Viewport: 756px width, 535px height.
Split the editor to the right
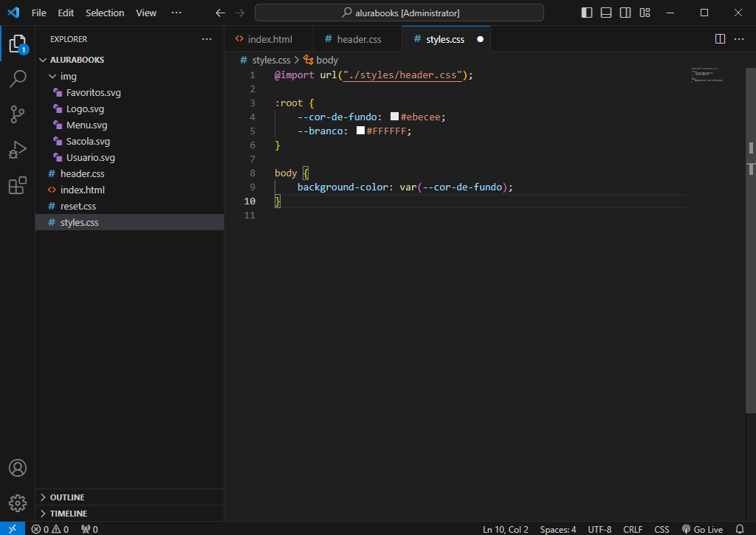[x=720, y=39]
